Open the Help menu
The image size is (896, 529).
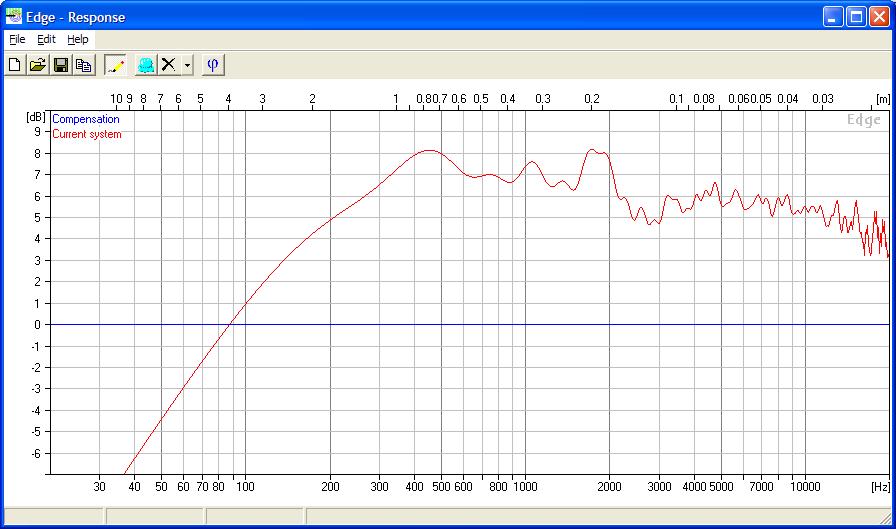[78, 39]
